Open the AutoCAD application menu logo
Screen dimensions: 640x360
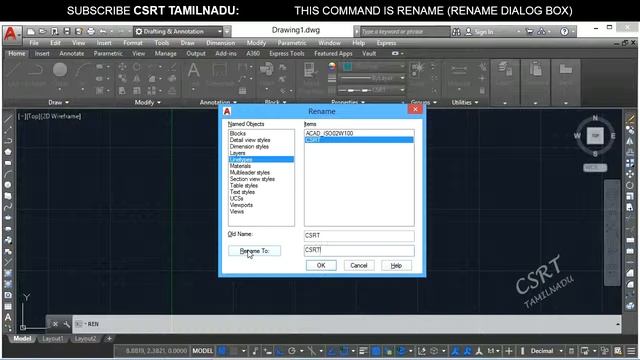point(11,33)
